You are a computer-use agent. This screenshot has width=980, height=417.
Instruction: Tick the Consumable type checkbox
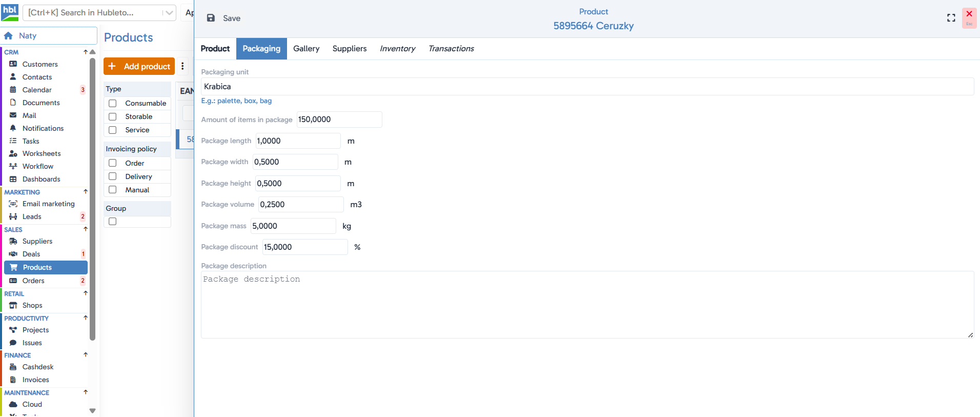(113, 103)
